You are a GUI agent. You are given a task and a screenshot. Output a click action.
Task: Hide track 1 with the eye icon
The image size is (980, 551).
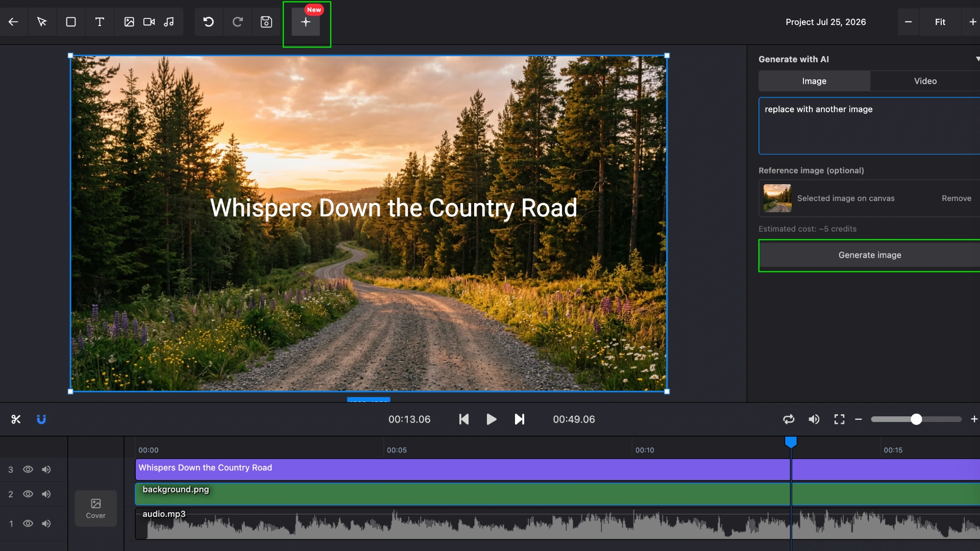pos(28,523)
